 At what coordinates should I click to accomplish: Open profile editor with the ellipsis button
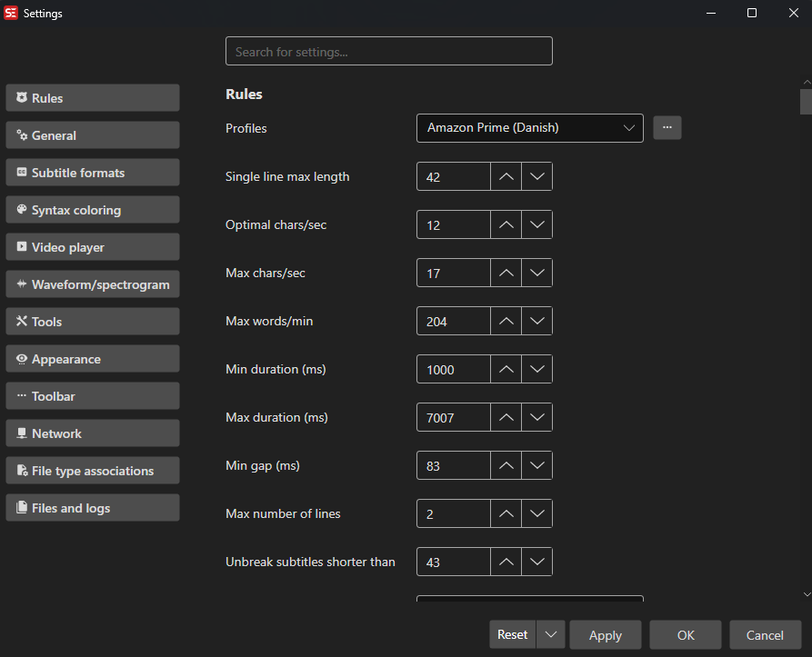[667, 128]
